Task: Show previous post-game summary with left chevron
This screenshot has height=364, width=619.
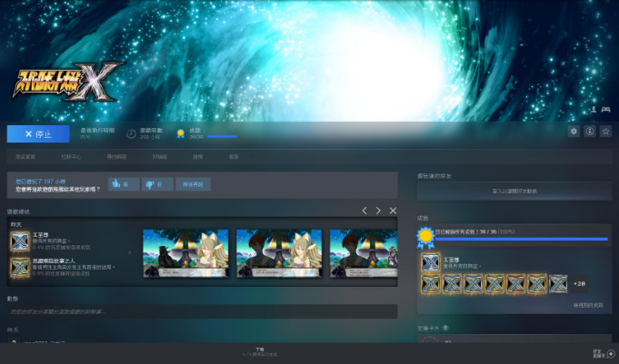Action: coord(364,211)
